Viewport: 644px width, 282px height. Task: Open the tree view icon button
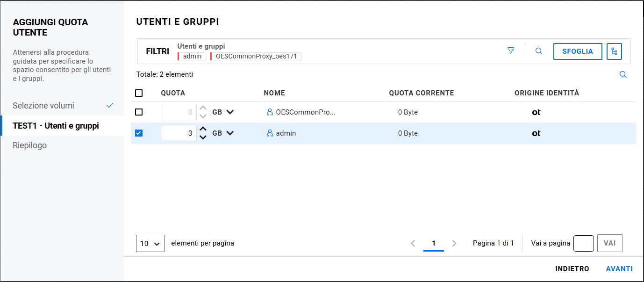pyautogui.click(x=614, y=51)
